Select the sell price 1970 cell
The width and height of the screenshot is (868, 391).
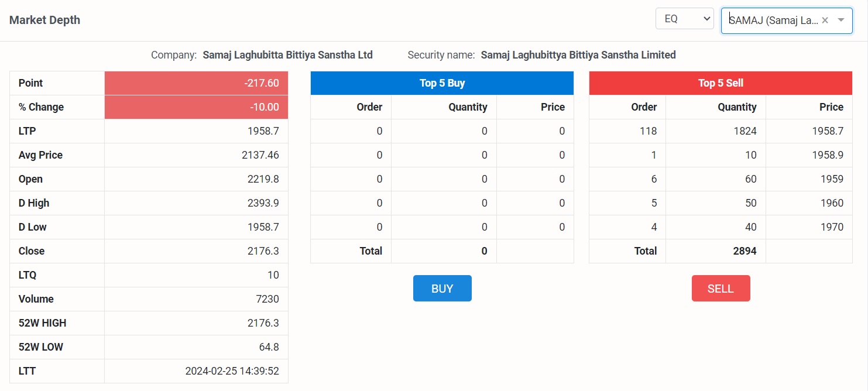pos(831,227)
